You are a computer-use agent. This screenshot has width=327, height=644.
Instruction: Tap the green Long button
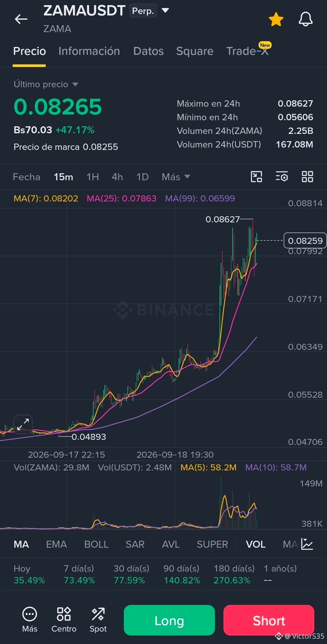point(169,620)
